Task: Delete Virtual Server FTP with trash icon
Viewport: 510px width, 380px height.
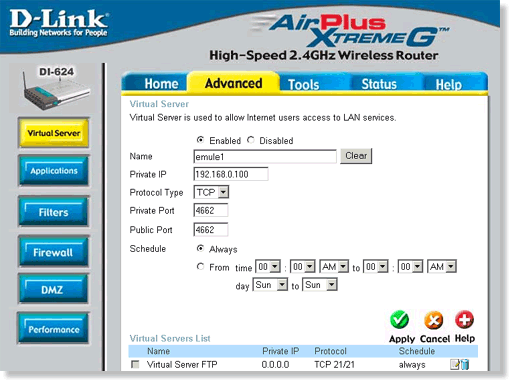Action: (x=465, y=364)
